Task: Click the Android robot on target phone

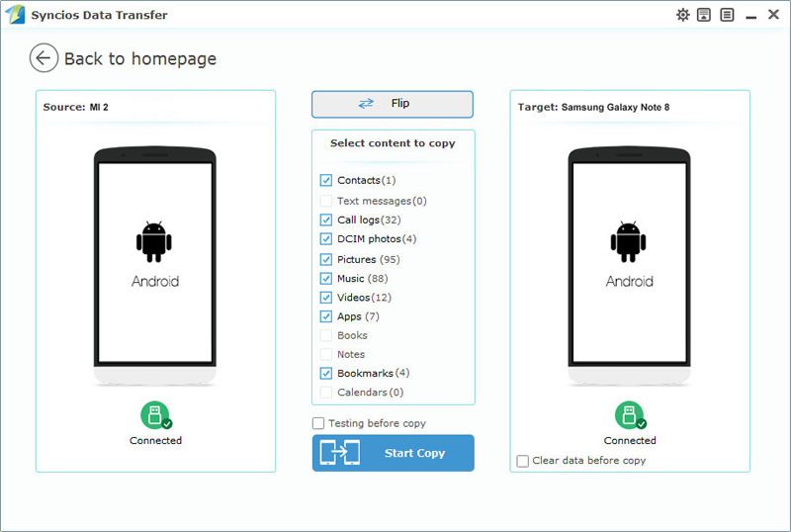Action: (x=628, y=241)
